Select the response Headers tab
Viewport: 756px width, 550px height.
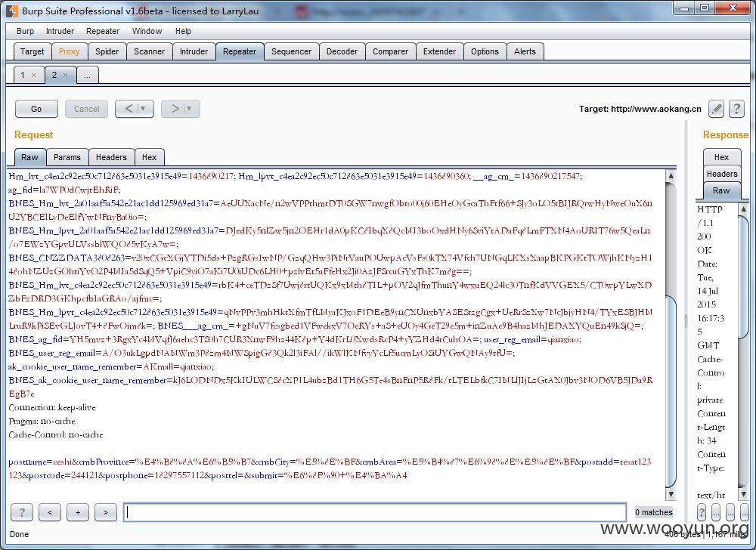(x=722, y=174)
